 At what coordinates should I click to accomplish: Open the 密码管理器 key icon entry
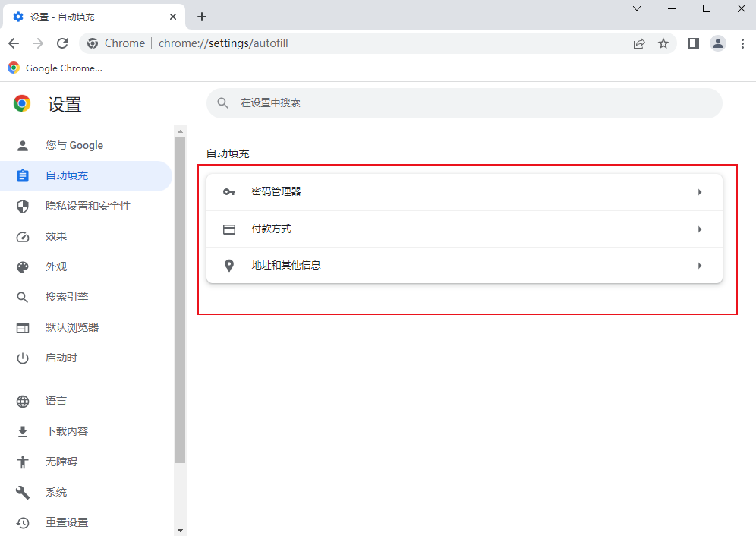tap(229, 191)
